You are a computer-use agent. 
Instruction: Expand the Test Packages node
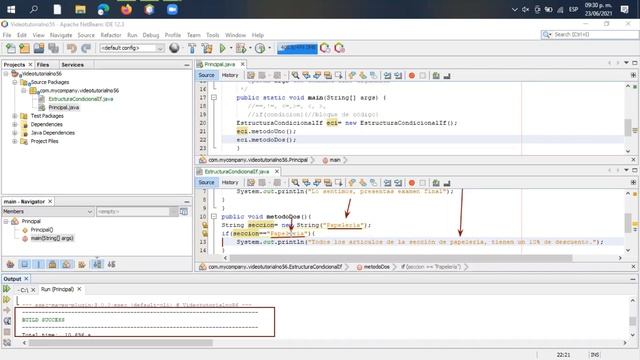click(15, 116)
